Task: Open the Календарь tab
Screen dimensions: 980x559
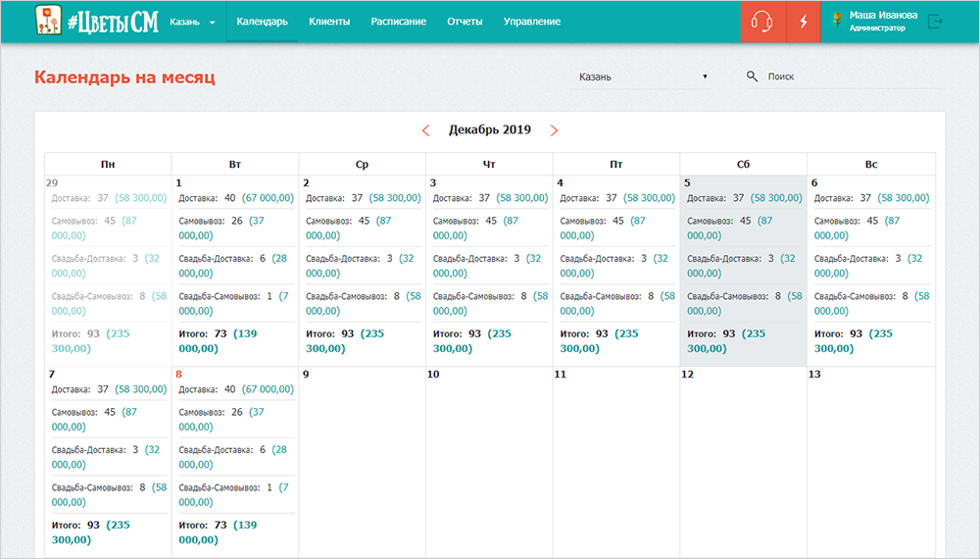Action: pyautogui.click(x=262, y=22)
